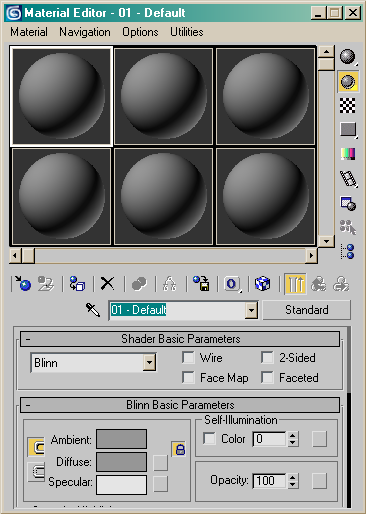
Task: Open the material name dropdown arrow
Action: click(x=251, y=310)
